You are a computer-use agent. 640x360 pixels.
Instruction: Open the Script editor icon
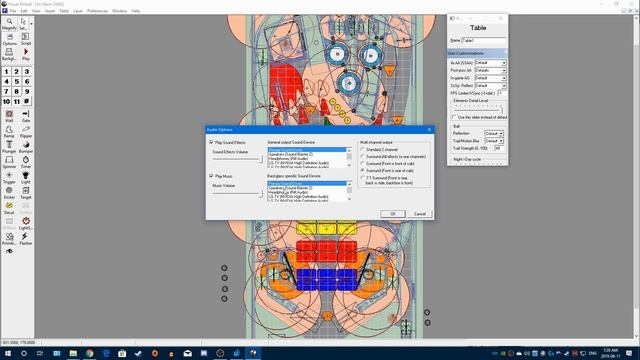(25, 39)
